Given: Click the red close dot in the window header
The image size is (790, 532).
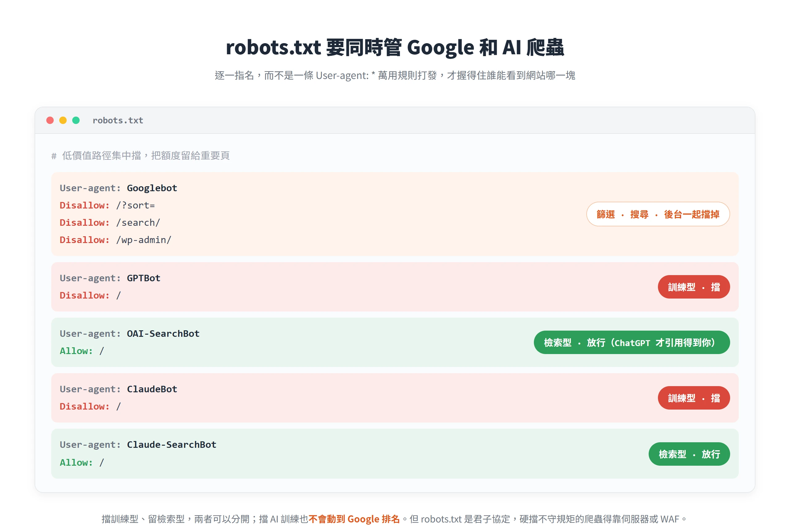Looking at the screenshot, I should 50,121.
